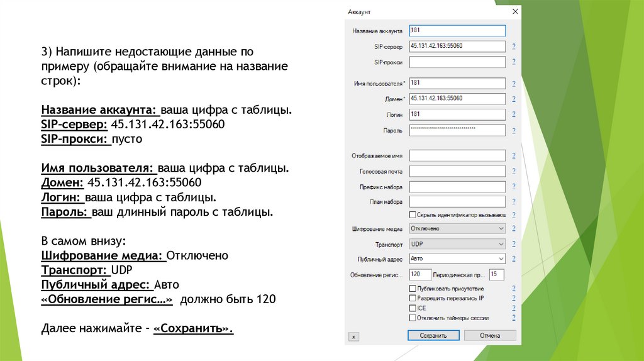Image resolution: width=644 pixels, height=361 pixels.
Task: Open help link next to Транспорт
Action: pos(513,243)
